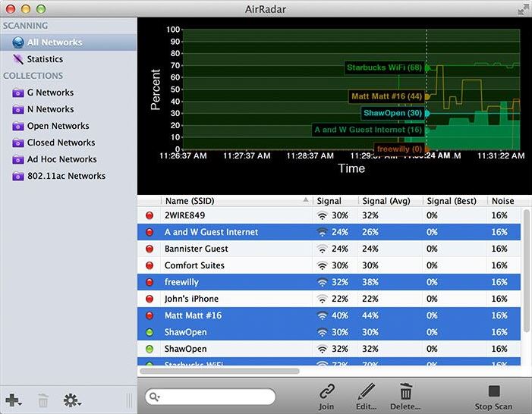The height and width of the screenshot is (414, 532).
Task: Click the sidebar trash icon
Action: tap(43, 400)
